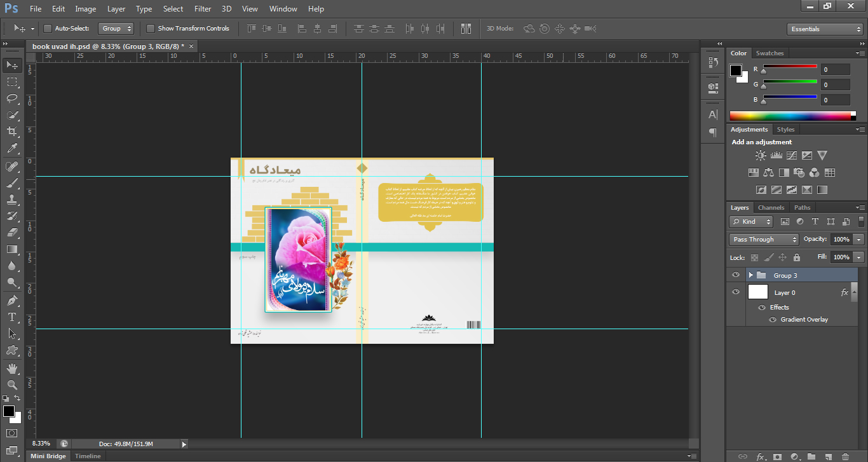The height and width of the screenshot is (462, 868).
Task: Select the Horizontal Type tool
Action: pos(12,316)
